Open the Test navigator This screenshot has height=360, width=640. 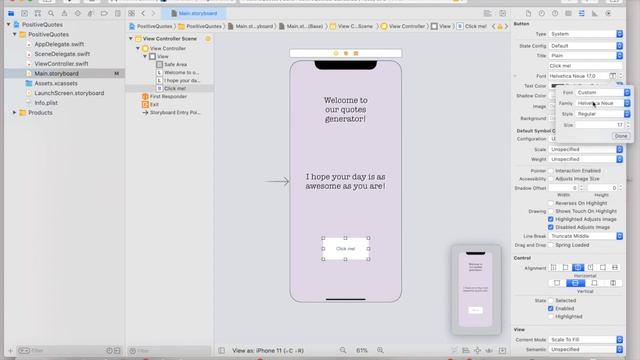(78, 13)
